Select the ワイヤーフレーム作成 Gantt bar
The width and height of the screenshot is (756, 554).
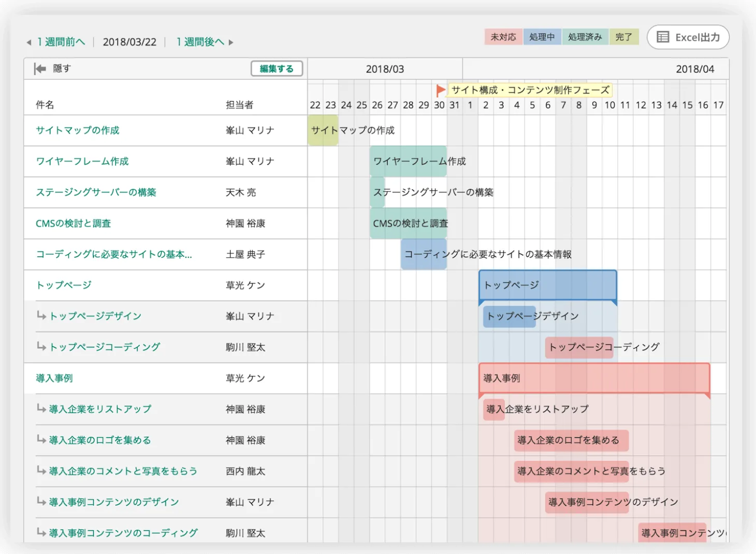coord(409,162)
